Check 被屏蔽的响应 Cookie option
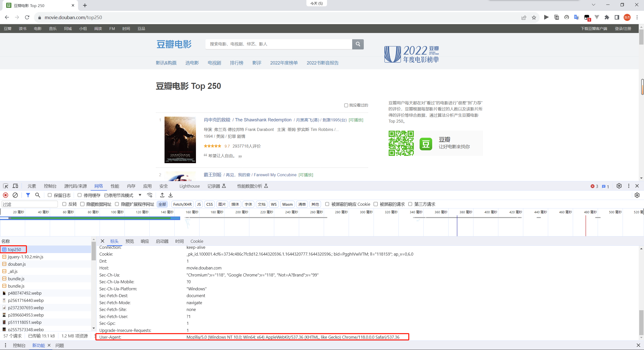 327,204
